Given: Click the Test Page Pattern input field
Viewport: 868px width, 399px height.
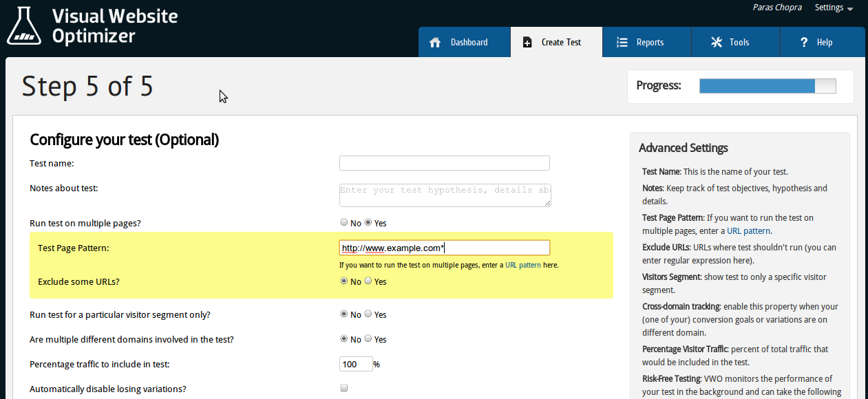Looking at the screenshot, I should pos(445,248).
